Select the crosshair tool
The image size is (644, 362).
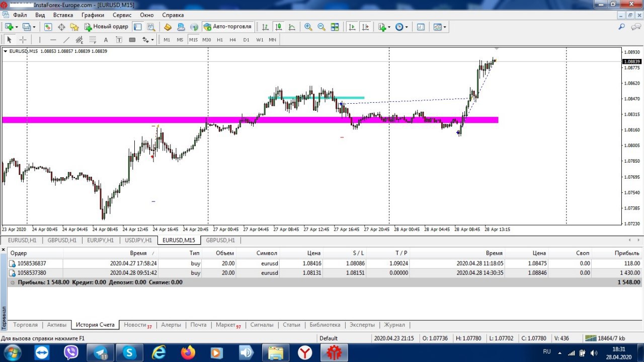(23, 40)
